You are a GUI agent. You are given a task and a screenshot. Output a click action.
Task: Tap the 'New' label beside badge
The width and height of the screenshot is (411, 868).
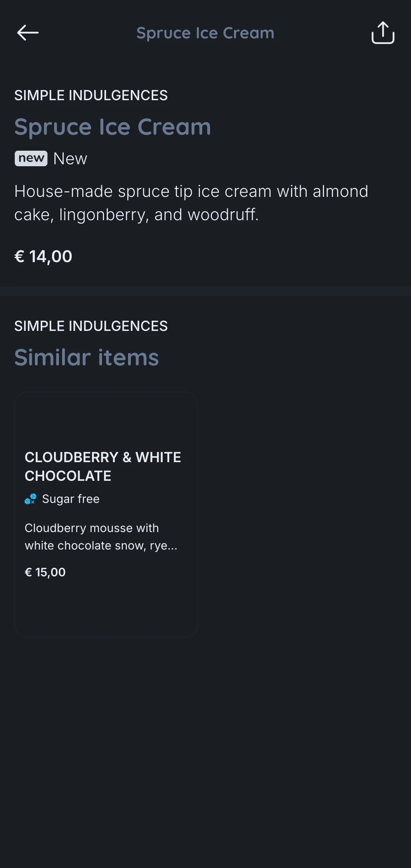tap(70, 158)
